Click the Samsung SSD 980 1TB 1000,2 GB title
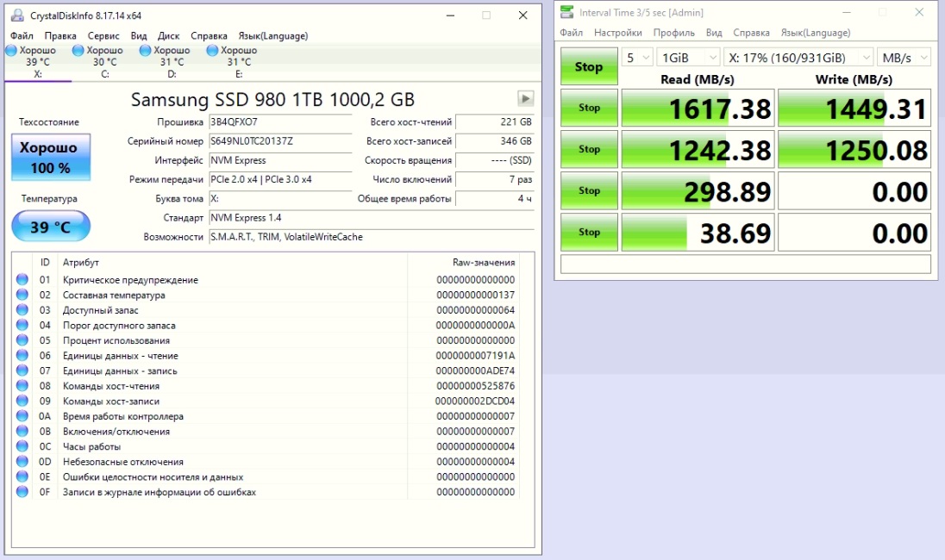This screenshot has width=945, height=560. pos(272,99)
